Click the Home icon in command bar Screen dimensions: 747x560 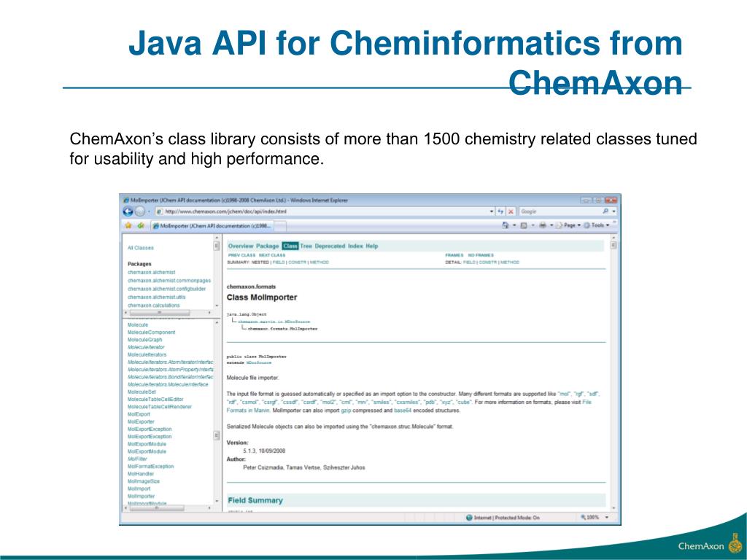[x=506, y=225]
